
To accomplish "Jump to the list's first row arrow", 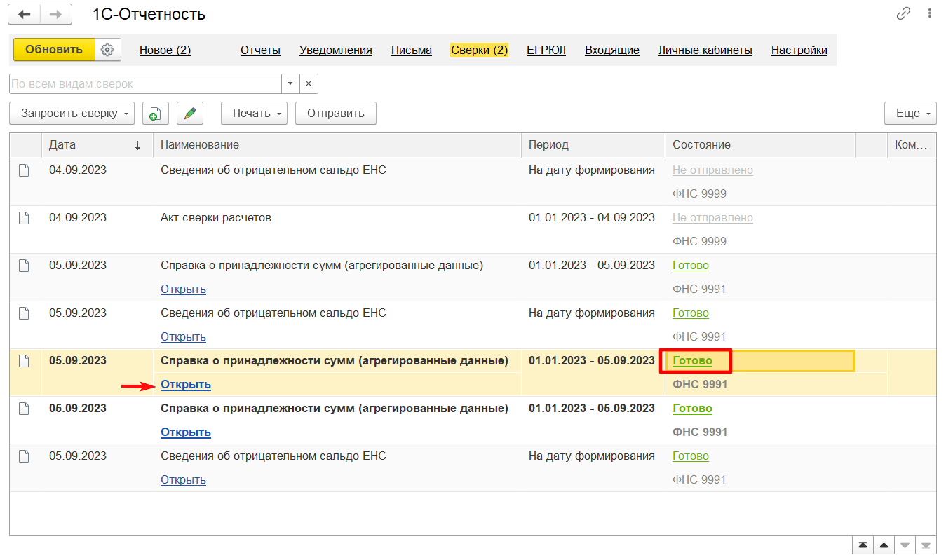I will click(x=862, y=545).
